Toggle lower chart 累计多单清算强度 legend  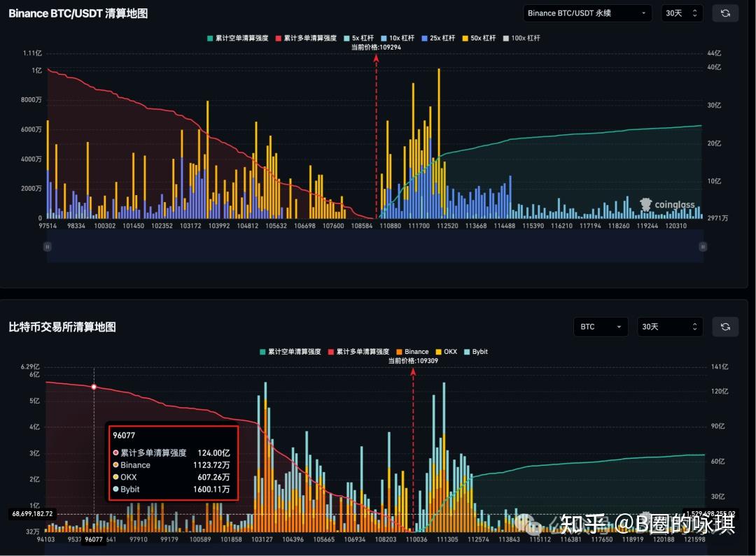pos(358,352)
